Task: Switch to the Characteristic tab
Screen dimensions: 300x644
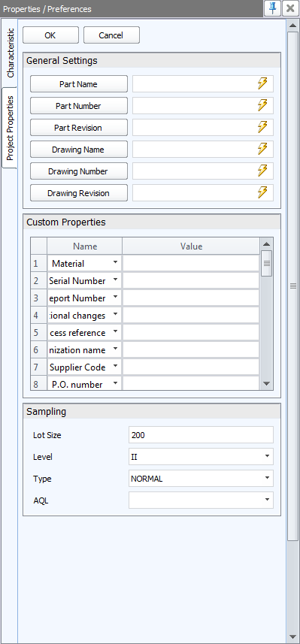Action: point(10,53)
